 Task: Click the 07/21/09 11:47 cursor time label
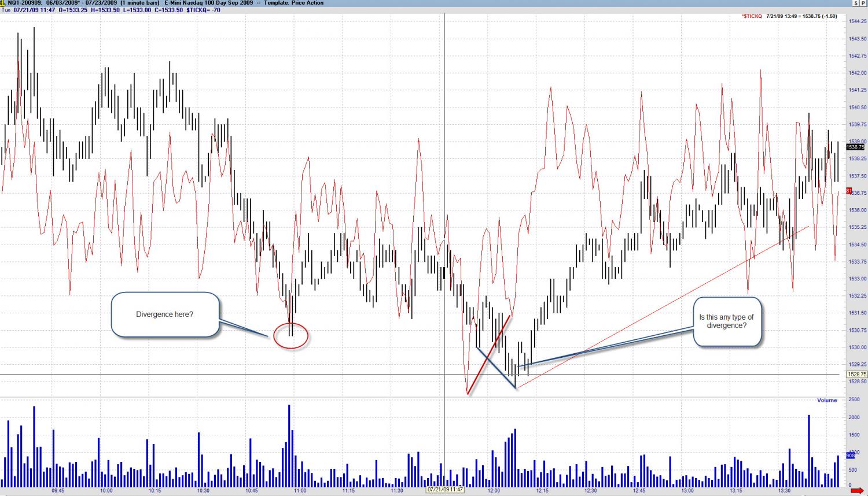pos(445,490)
